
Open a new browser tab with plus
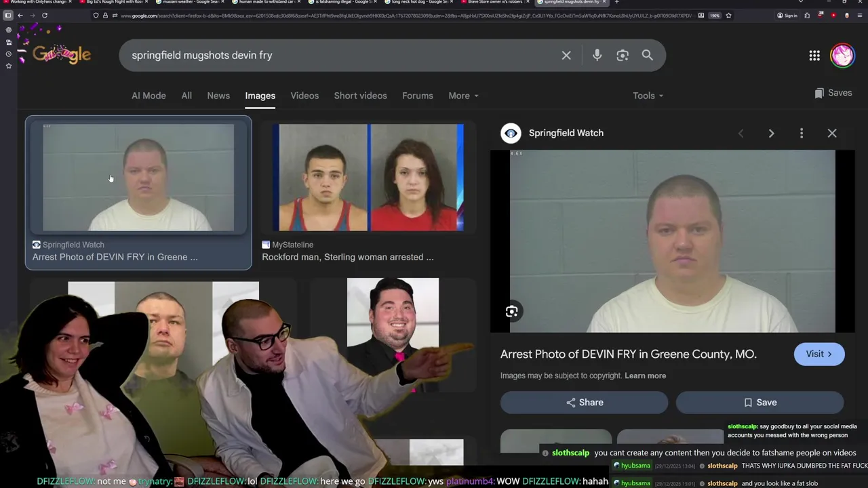pyautogui.click(x=616, y=2)
